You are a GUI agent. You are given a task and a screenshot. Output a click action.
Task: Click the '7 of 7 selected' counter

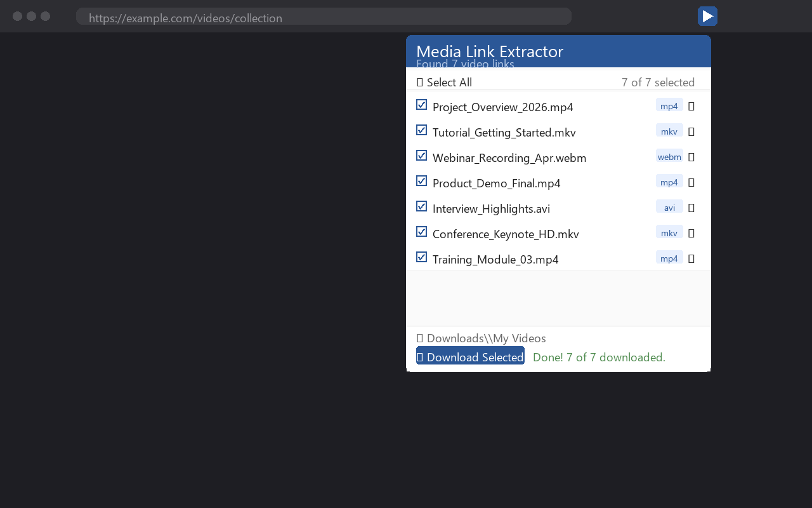658,83
